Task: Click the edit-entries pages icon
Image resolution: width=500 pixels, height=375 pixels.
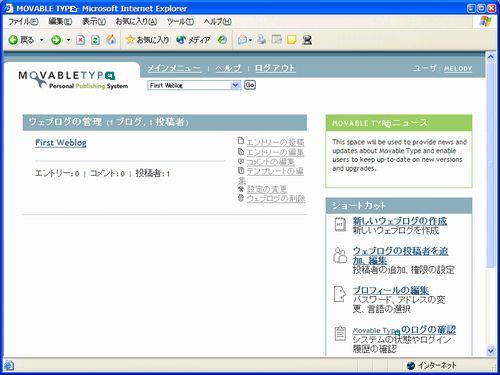Action: [x=241, y=152]
